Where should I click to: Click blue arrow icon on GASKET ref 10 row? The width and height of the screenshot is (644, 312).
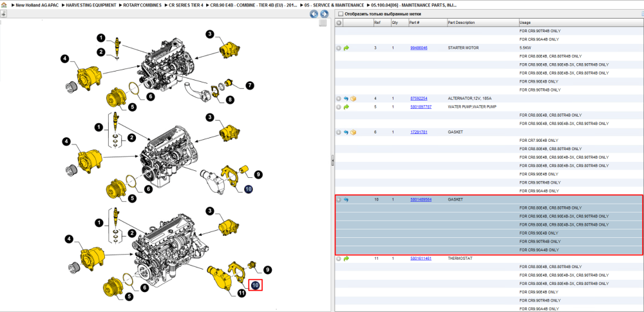[346, 199]
